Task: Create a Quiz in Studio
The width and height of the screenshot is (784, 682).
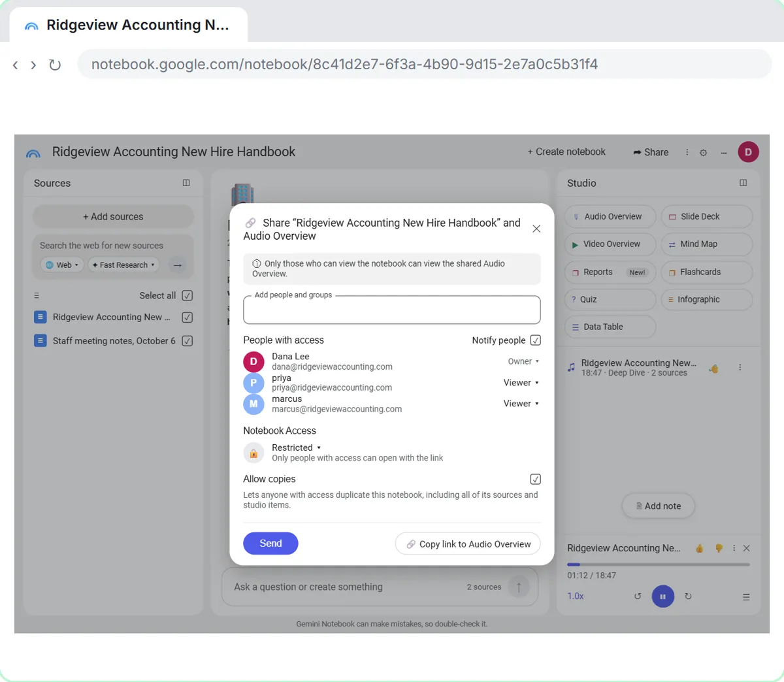Action: click(x=610, y=300)
